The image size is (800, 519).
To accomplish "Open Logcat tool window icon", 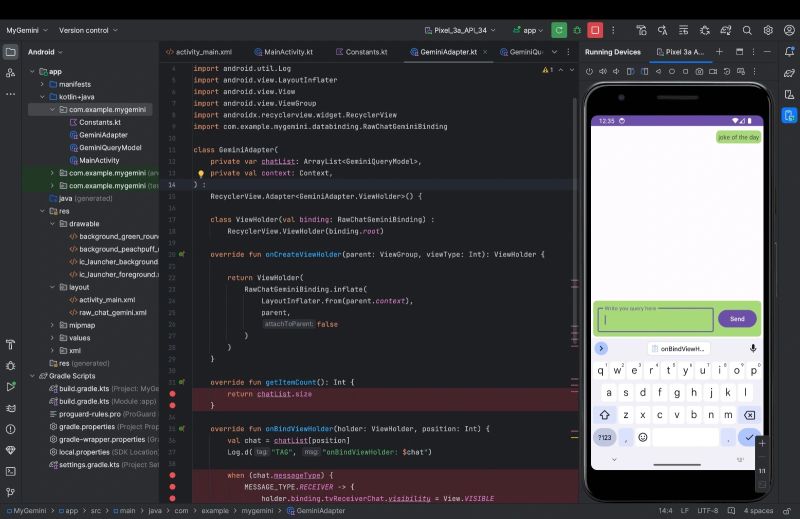I will (x=10, y=408).
